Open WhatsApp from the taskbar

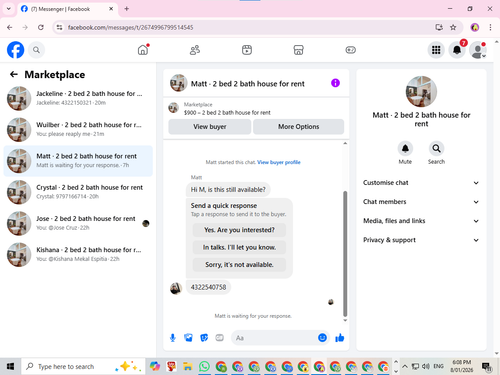[x=204, y=367]
